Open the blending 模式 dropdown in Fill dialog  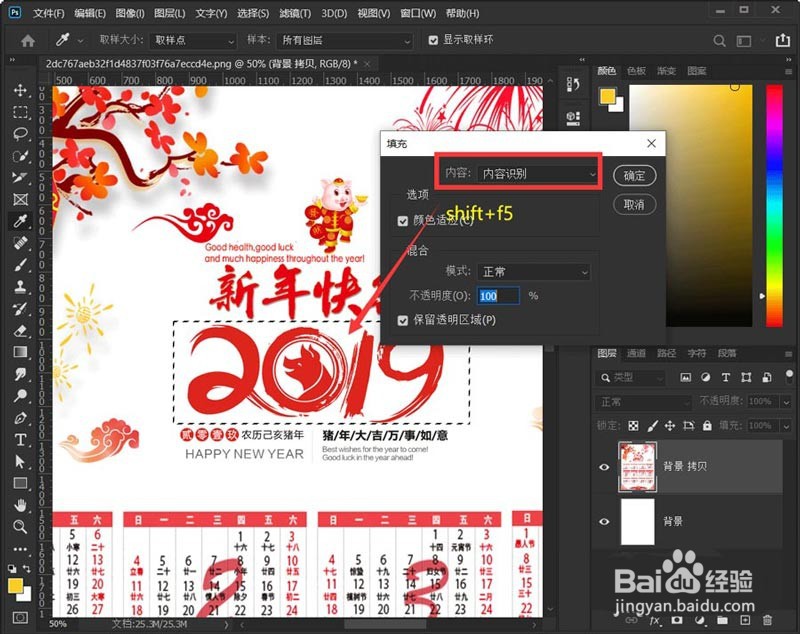point(534,271)
